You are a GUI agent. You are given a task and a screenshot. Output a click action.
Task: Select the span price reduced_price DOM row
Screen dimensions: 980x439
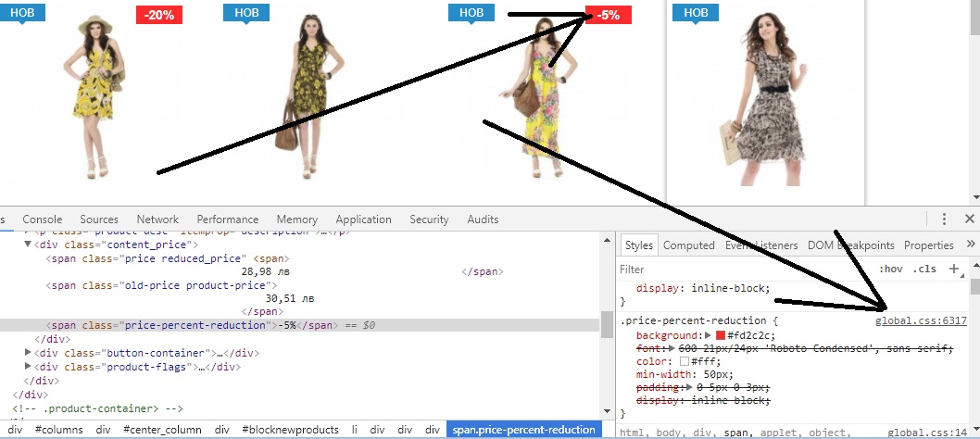click(x=168, y=258)
